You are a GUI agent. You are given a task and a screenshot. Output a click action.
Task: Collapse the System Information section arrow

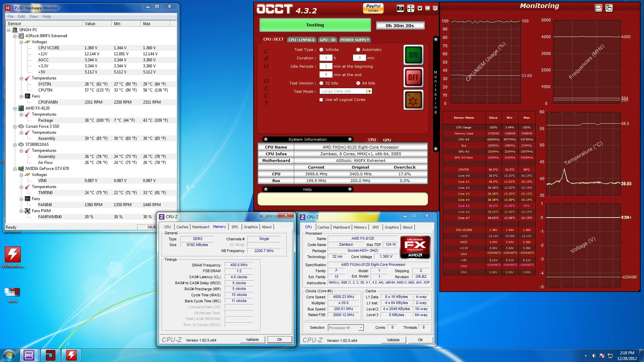pos(350,139)
